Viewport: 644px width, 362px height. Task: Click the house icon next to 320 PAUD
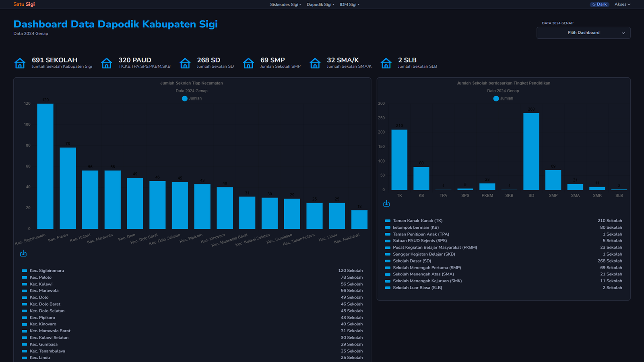coord(106,63)
